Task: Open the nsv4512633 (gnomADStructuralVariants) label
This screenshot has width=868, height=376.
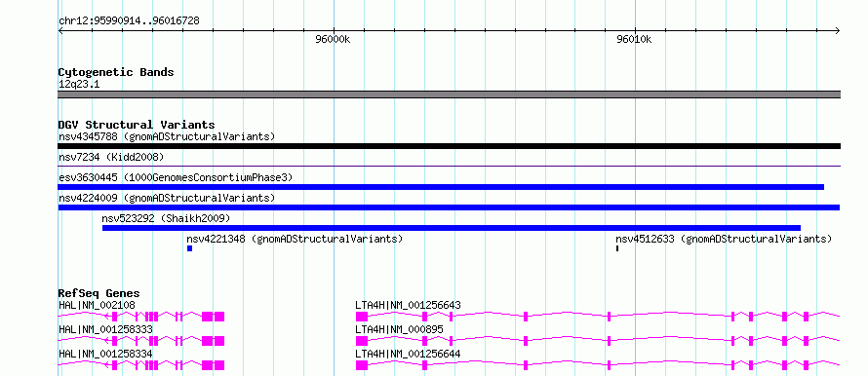Action: coord(724,239)
